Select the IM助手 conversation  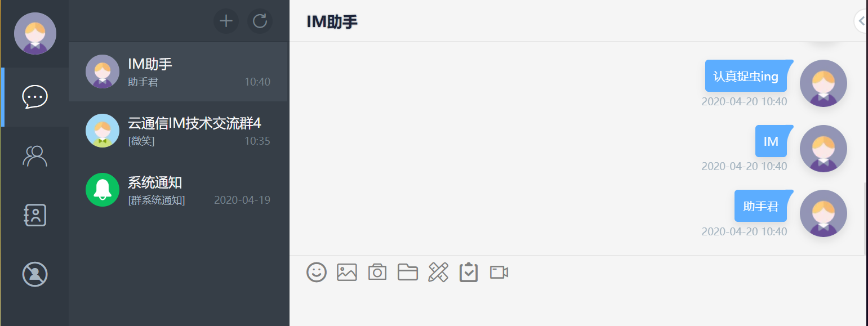179,72
